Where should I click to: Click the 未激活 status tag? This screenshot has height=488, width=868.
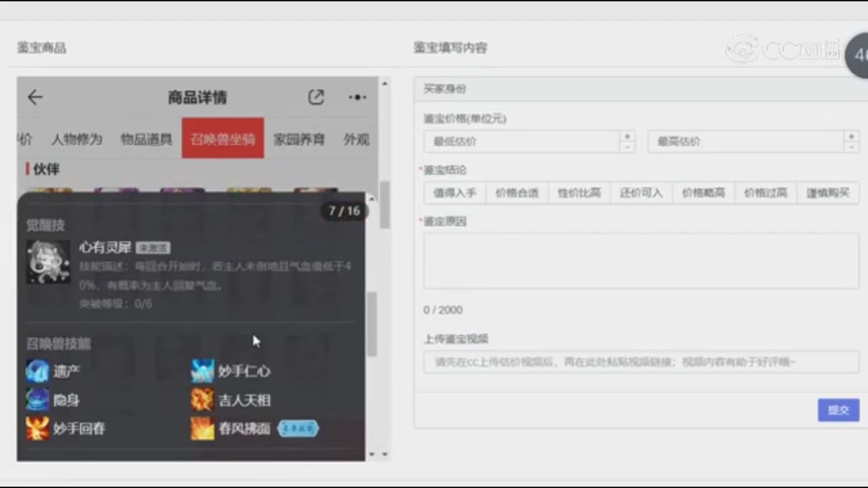153,248
